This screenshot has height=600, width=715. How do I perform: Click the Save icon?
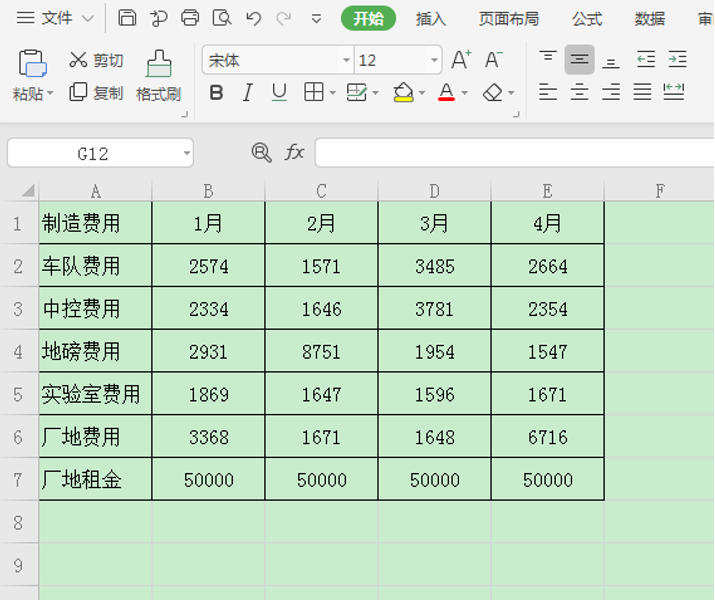pos(127,18)
